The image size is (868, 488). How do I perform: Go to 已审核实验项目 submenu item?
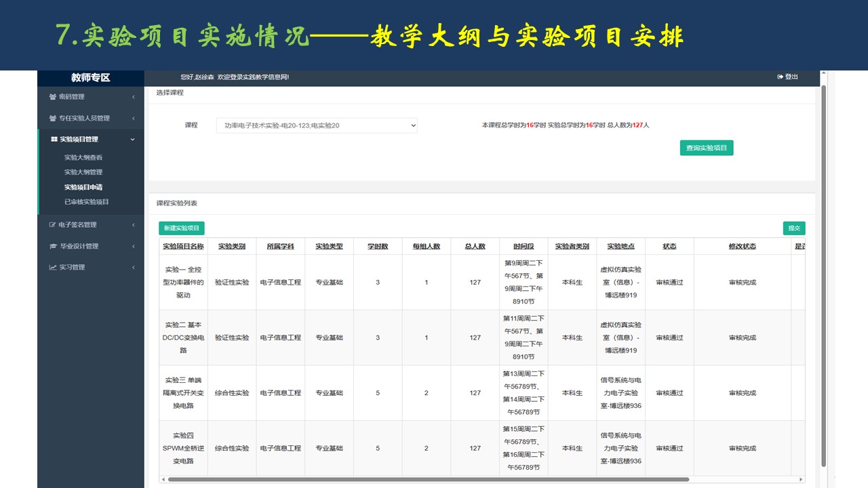click(87, 202)
